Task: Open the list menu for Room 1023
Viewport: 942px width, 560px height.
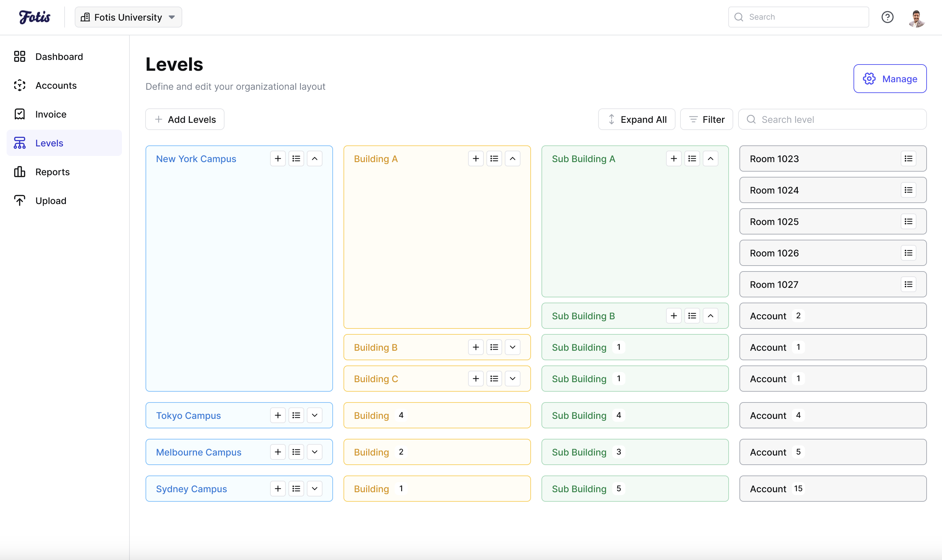Action: (x=909, y=159)
